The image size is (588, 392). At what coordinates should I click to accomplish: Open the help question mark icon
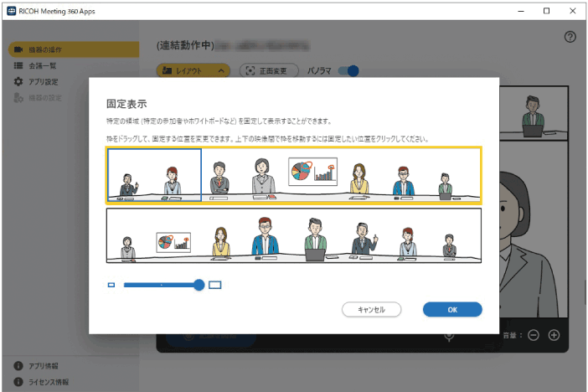click(570, 37)
